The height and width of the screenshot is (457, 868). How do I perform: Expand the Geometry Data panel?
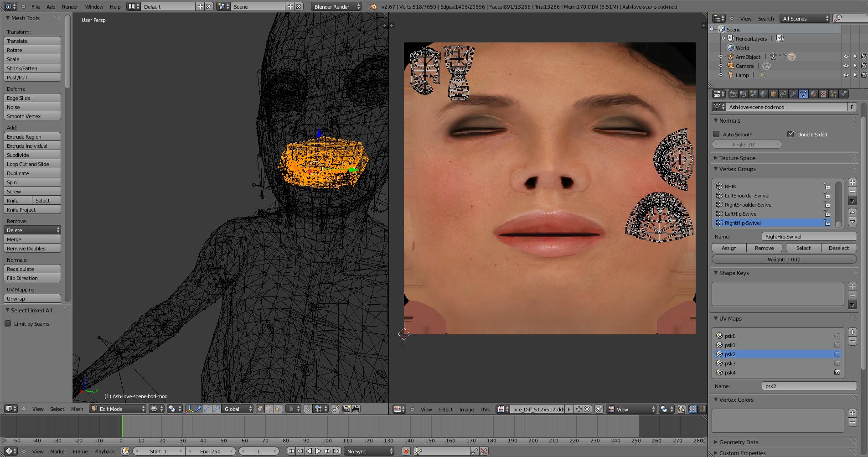[x=715, y=442]
